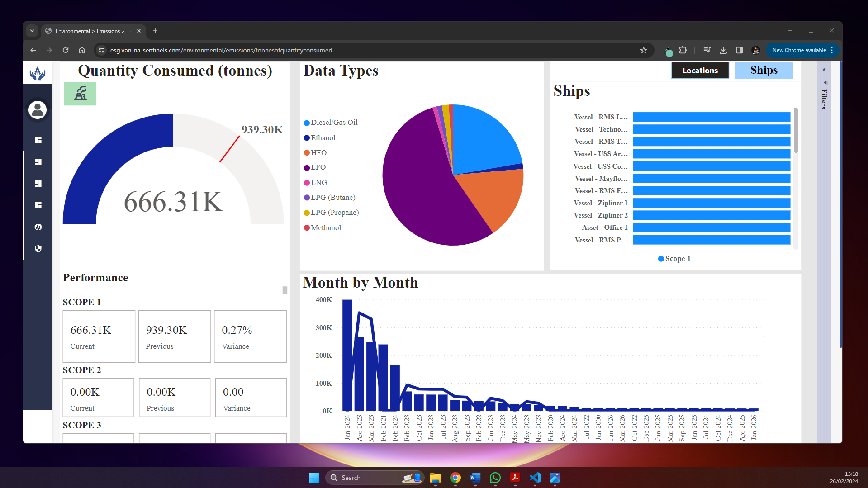Click the Ships chart vertical scrollbar
The width and height of the screenshot is (868, 488).
796,131
